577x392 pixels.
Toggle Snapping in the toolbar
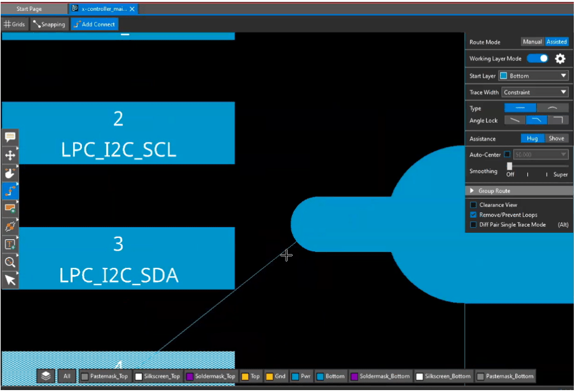click(x=49, y=24)
